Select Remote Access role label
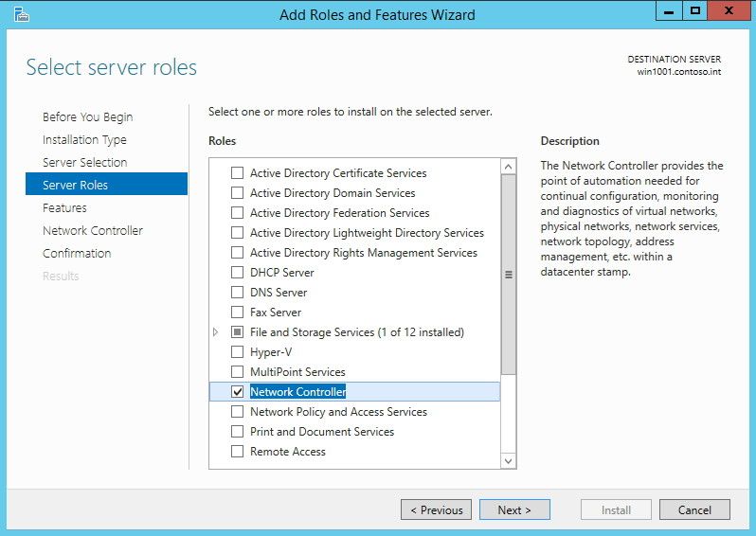Viewport: 756px width, 536px height. tap(288, 452)
